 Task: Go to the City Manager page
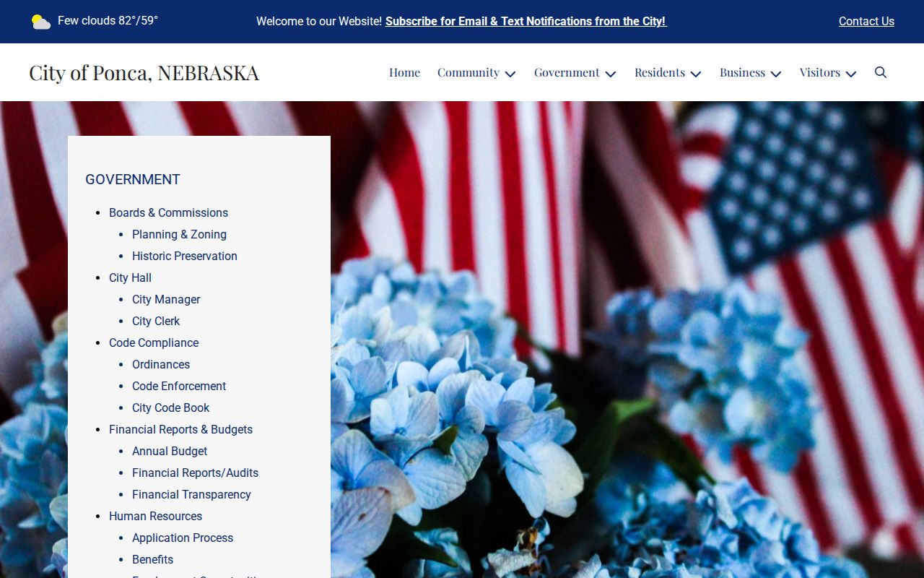tap(166, 299)
